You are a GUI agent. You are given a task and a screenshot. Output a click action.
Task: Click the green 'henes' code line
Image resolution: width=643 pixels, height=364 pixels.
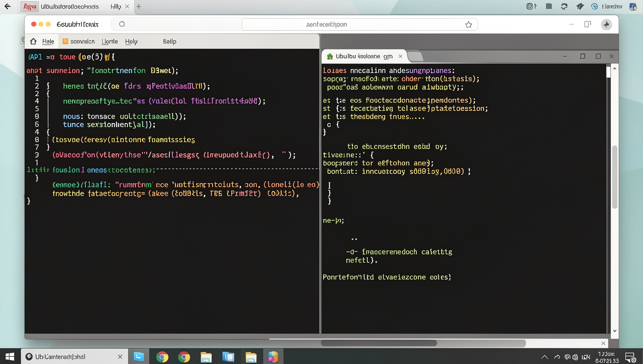[x=136, y=86]
